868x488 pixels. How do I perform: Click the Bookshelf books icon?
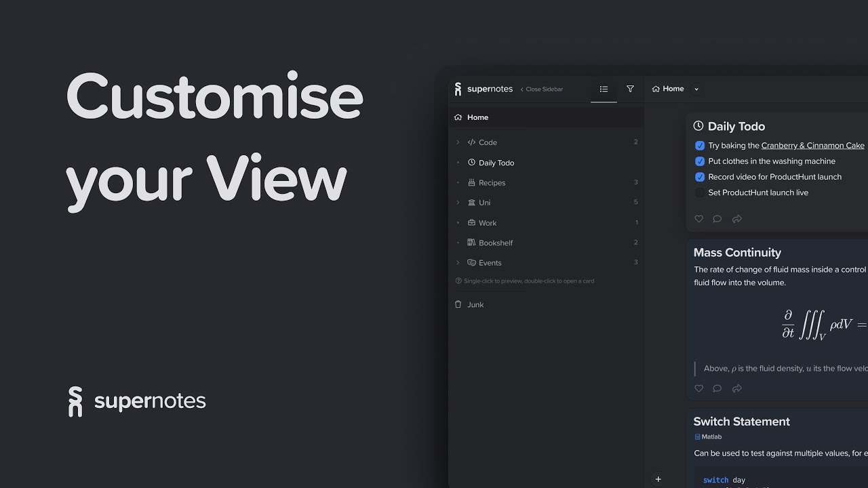tap(471, 243)
